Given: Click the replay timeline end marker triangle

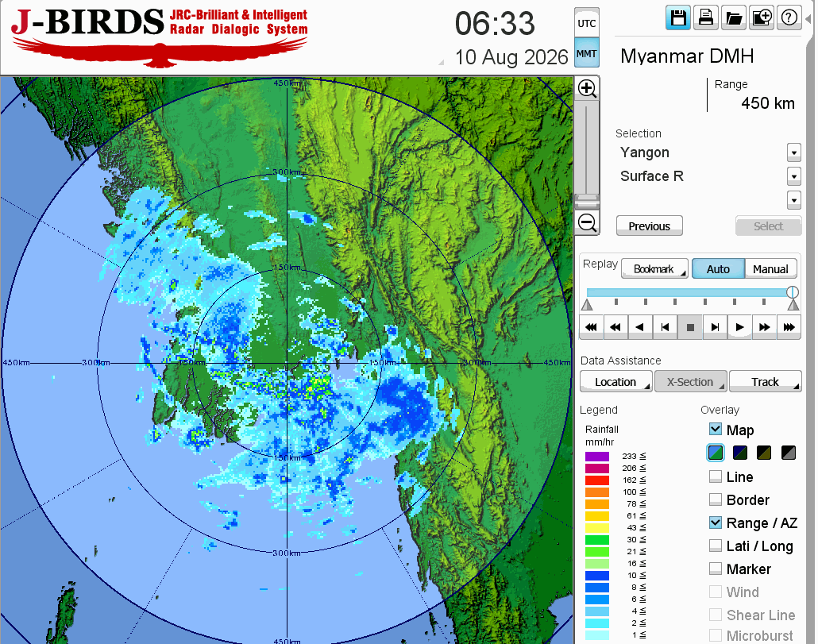Looking at the screenshot, I should pos(793,305).
